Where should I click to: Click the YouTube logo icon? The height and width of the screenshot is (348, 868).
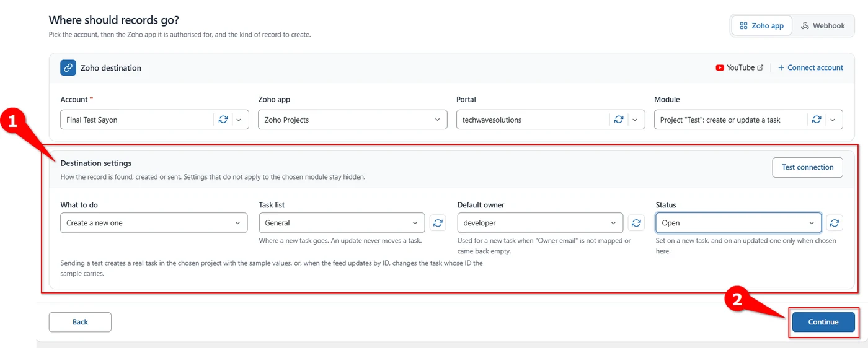click(720, 68)
